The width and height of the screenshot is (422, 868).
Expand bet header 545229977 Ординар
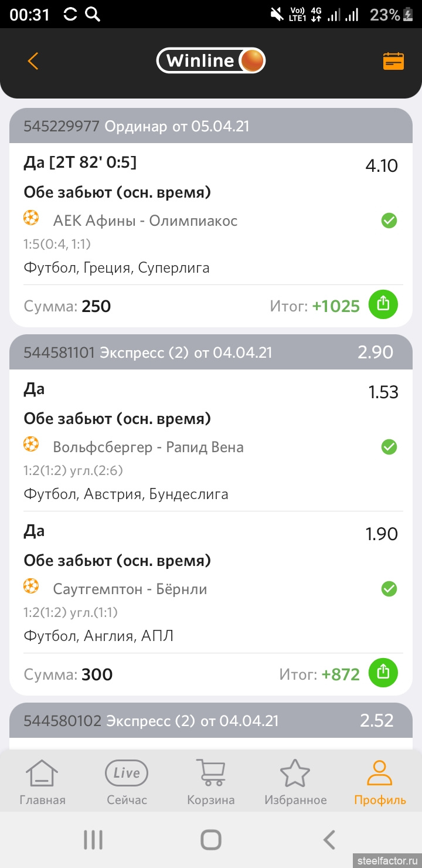(x=210, y=126)
